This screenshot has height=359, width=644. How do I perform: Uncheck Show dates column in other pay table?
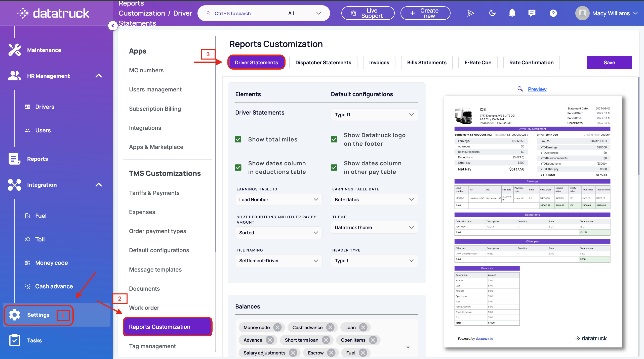point(334,168)
